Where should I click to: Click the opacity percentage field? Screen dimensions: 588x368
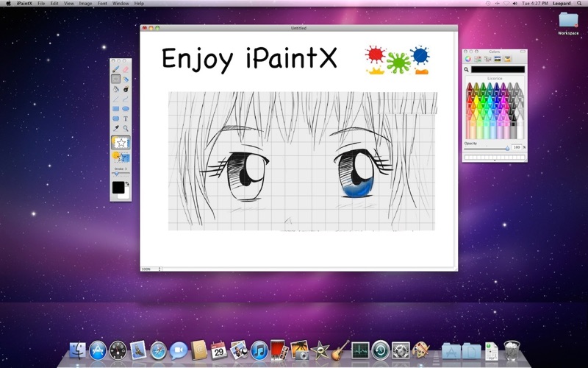coord(516,147)
